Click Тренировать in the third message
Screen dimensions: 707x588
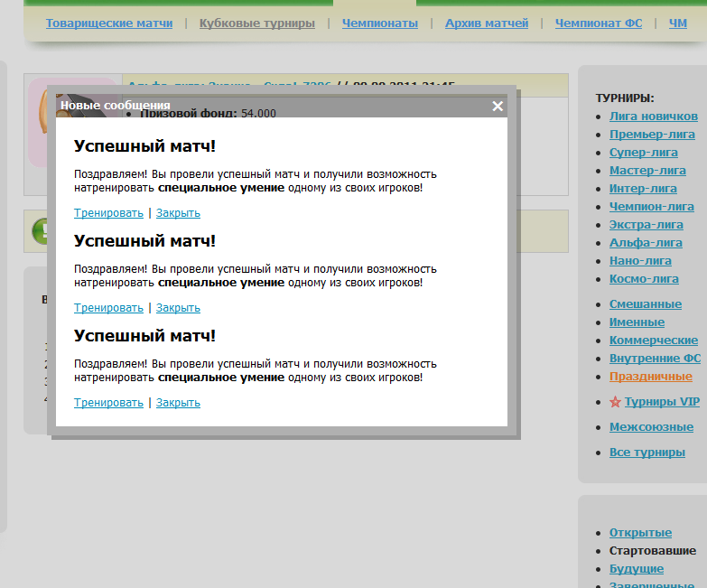[x=108, y=403]
